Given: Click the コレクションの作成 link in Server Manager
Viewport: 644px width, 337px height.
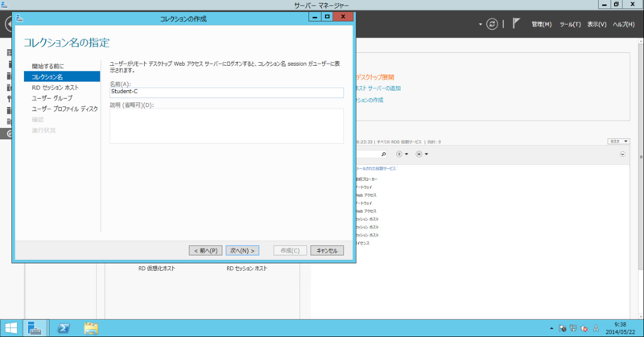Looking at the screenshot, I should [369, 101].
